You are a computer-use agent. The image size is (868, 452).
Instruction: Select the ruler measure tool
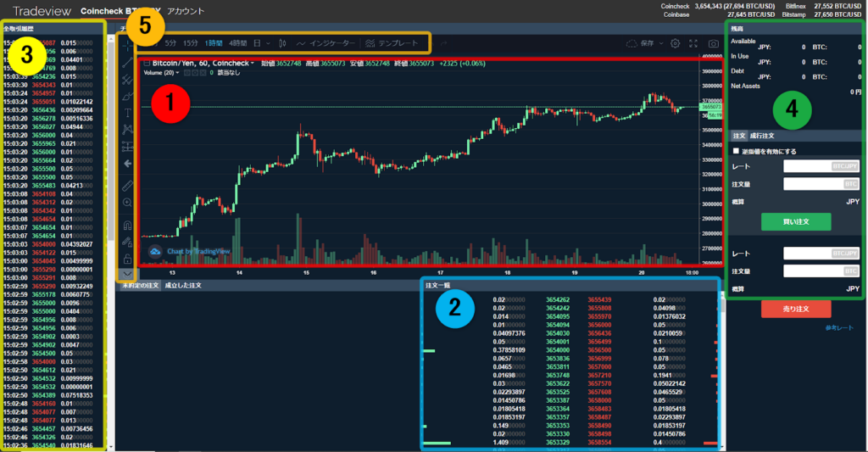[127, 186]
